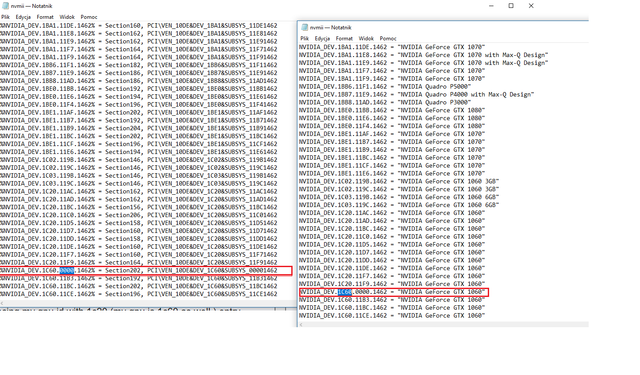Click "NVIDIA Quadro P5000" line

pos(385,87)
